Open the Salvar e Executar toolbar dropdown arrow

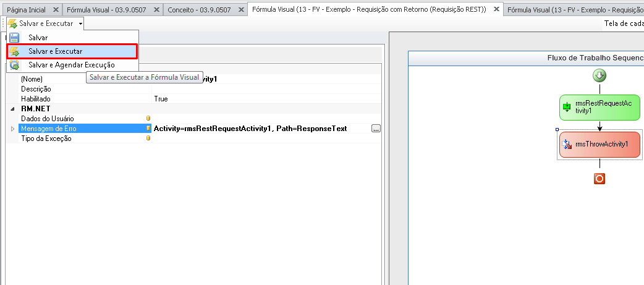(x=80, y=24)
